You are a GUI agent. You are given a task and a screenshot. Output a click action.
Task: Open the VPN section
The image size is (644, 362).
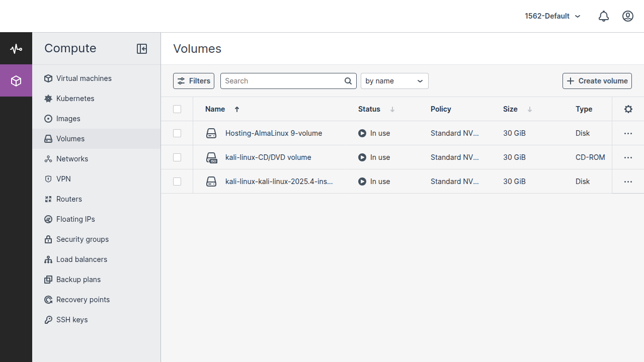point(97,179)
